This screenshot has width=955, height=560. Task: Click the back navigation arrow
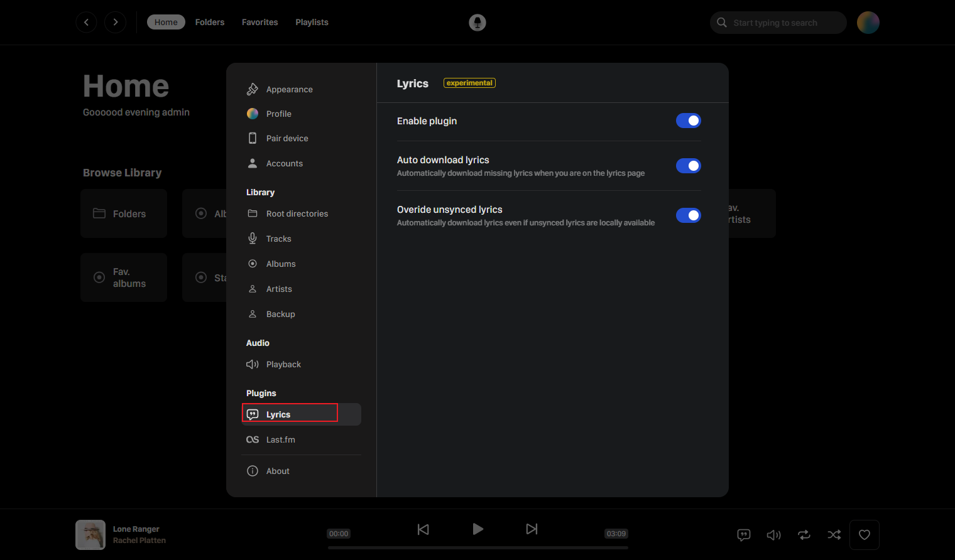(87, 23)
